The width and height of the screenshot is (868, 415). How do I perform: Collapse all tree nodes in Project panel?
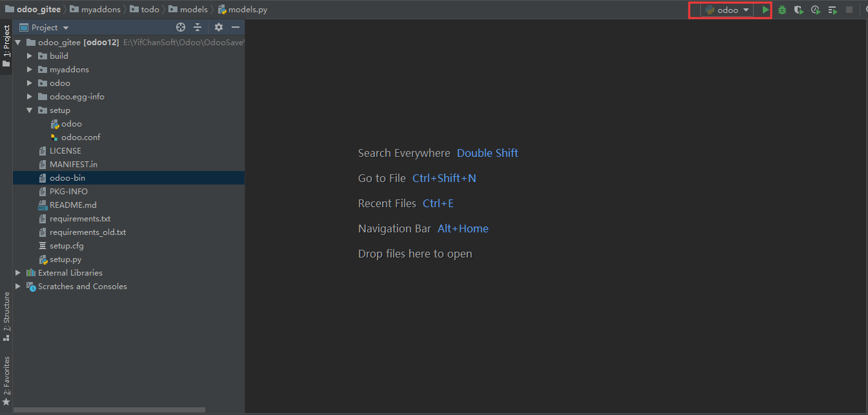click(x=197, y=27)
